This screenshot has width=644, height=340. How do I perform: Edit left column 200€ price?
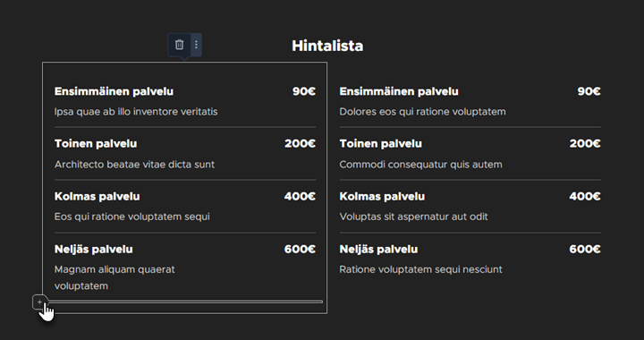301,144
